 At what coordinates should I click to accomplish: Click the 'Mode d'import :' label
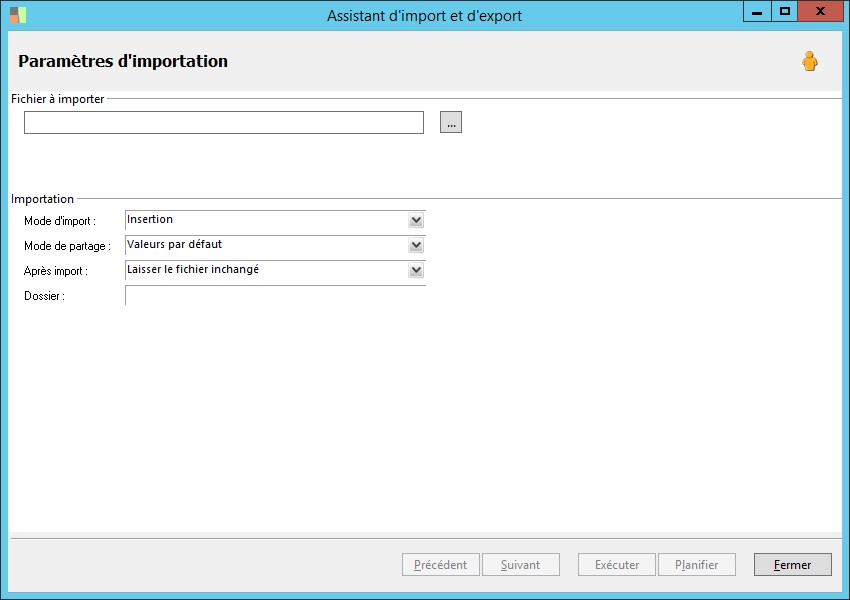60,221
